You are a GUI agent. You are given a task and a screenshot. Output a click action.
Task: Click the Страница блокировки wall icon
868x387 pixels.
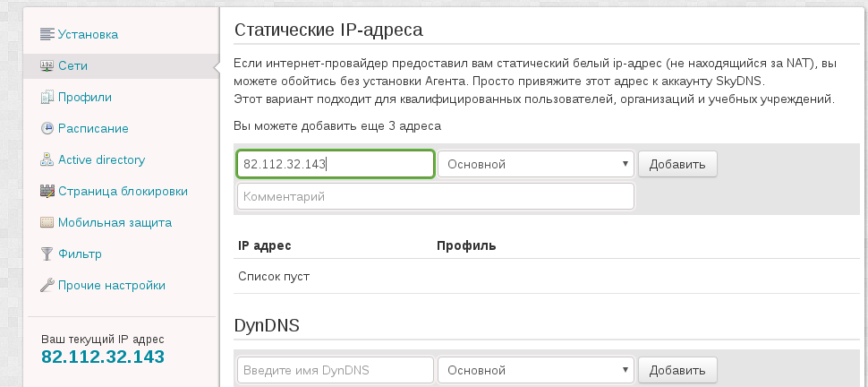[47, 192]
